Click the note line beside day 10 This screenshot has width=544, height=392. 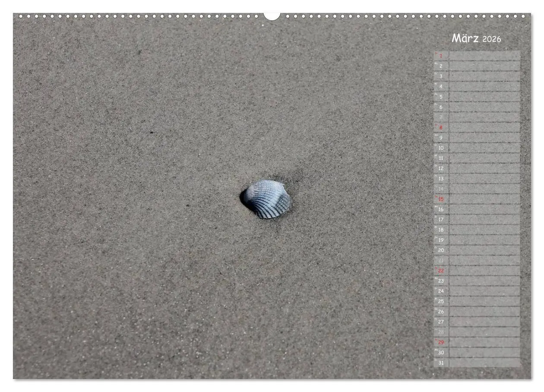click(484, 148)
